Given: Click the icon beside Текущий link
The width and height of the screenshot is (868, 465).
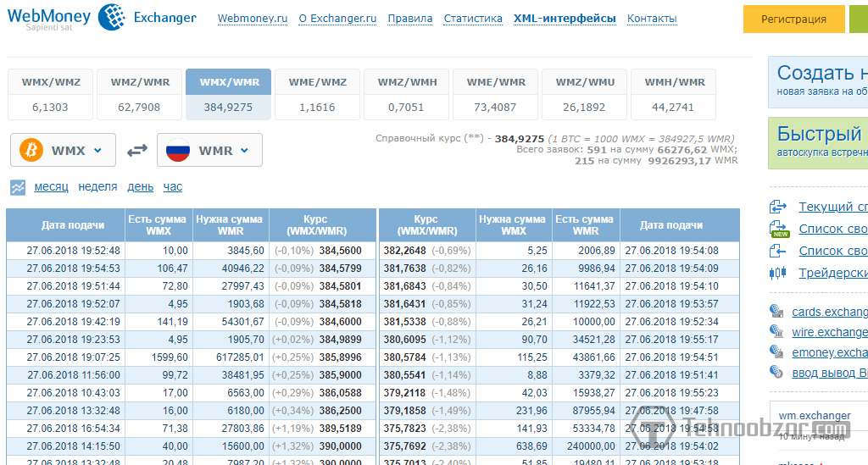Looking at the screenshot, I should [x=778, y=207].
